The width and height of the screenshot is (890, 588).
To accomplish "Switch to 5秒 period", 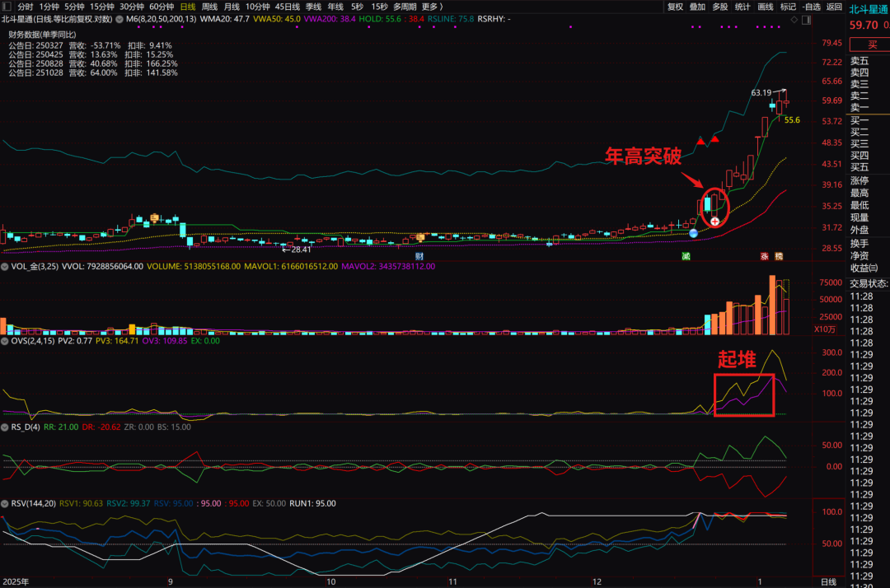I will point(357,7).
